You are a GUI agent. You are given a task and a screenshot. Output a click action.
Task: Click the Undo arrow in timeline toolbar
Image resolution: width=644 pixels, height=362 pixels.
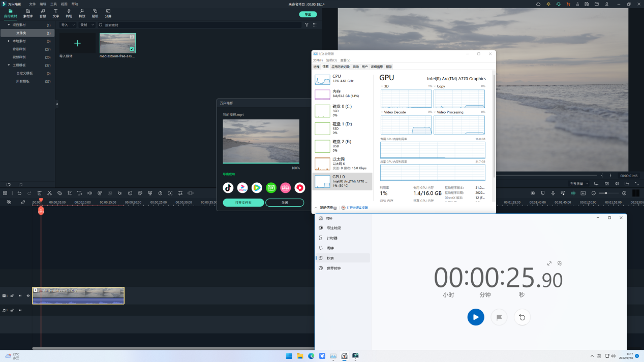(x=19, y=193)
